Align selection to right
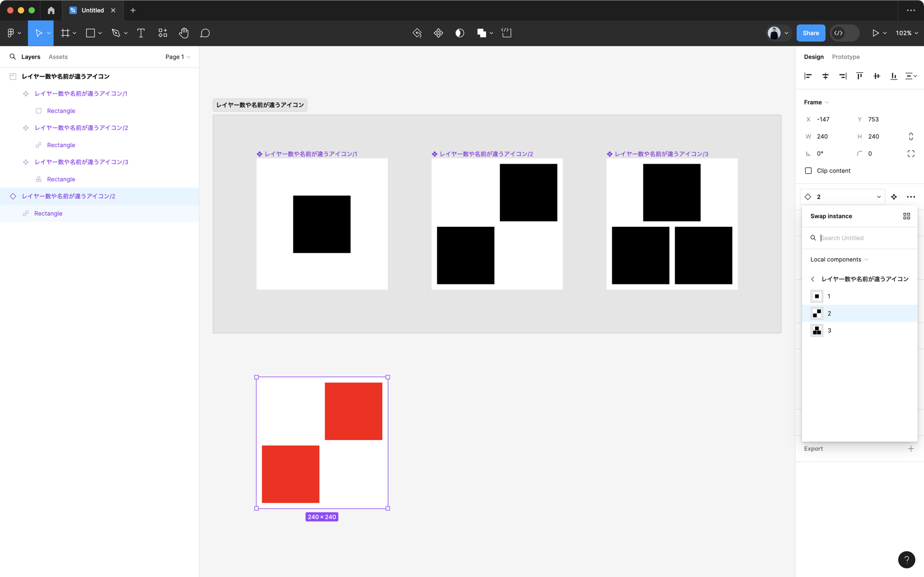The width and height of the screenshot is (924, 577). (843, 76)
